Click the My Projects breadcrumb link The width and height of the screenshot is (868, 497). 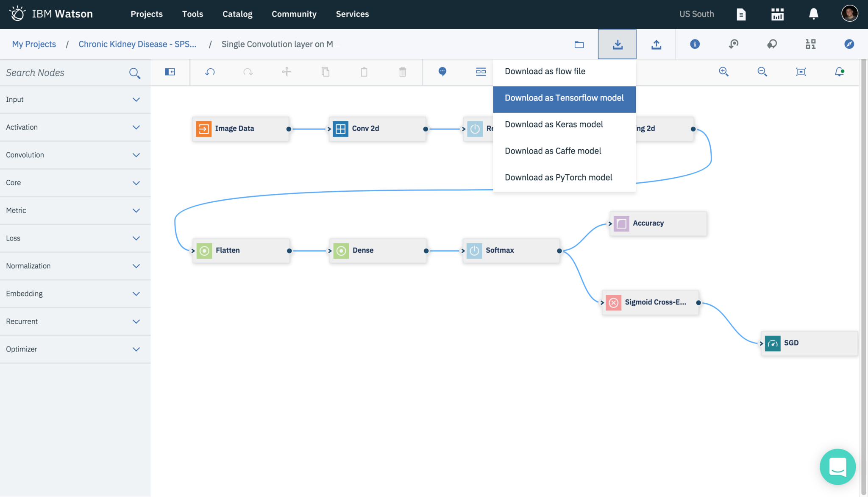pyautogui.click(x=34, y=44)
